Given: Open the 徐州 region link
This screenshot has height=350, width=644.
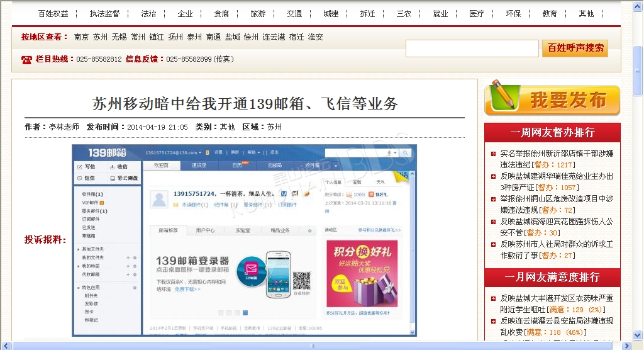Looking at the screenshot, I should tap(252, 37).
